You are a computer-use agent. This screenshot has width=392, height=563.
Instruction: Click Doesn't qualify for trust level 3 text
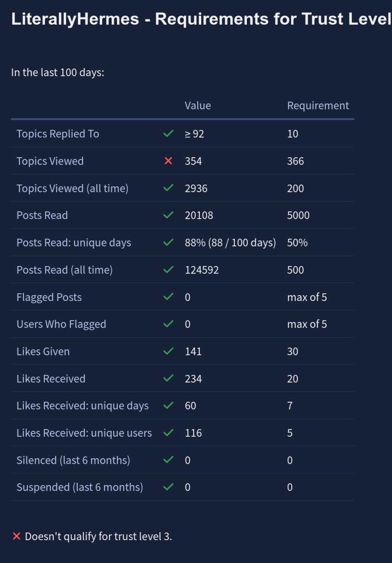coord(98,536)
